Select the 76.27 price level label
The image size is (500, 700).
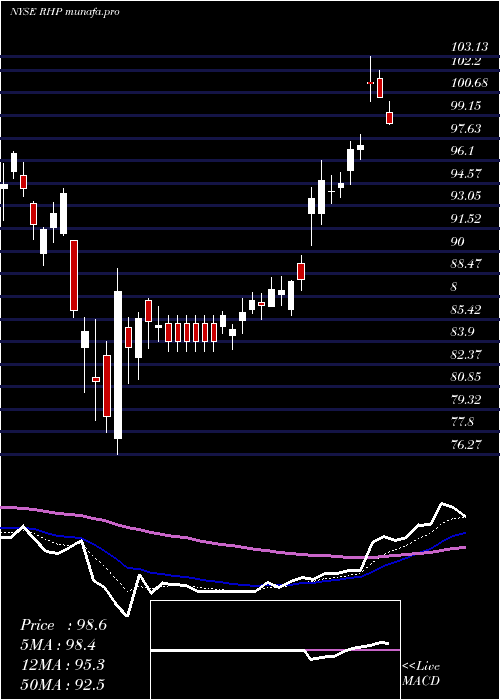tap(467, 445)
